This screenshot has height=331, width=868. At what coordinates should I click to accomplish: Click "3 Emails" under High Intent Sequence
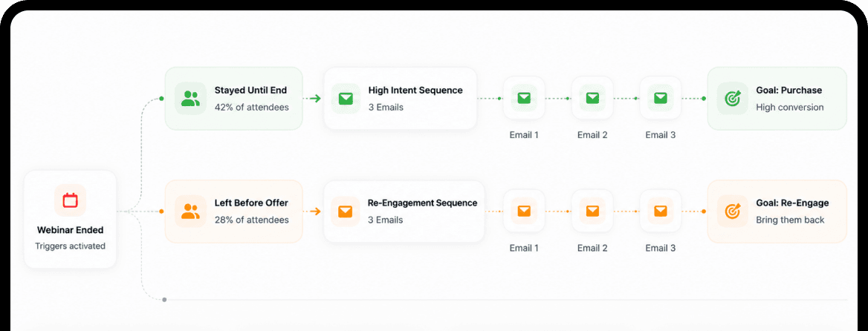[386, 107]
